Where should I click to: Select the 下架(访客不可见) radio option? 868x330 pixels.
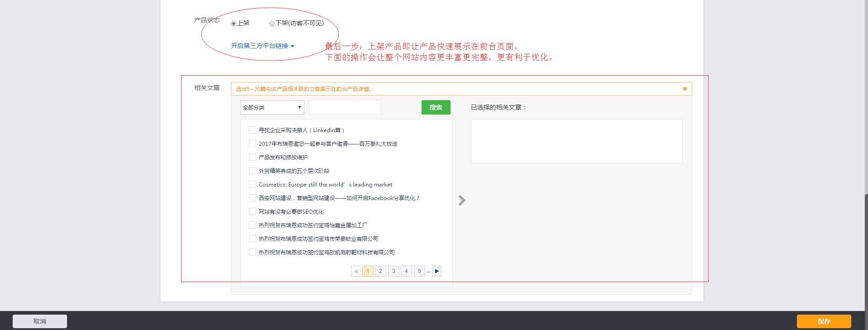pos(272,24)
